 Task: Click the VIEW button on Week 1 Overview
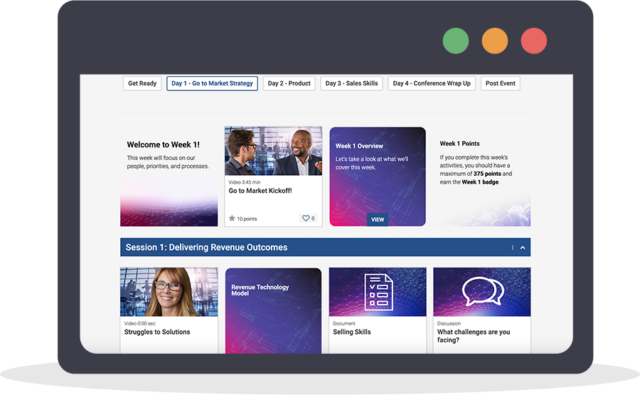[x=378, y=220]
